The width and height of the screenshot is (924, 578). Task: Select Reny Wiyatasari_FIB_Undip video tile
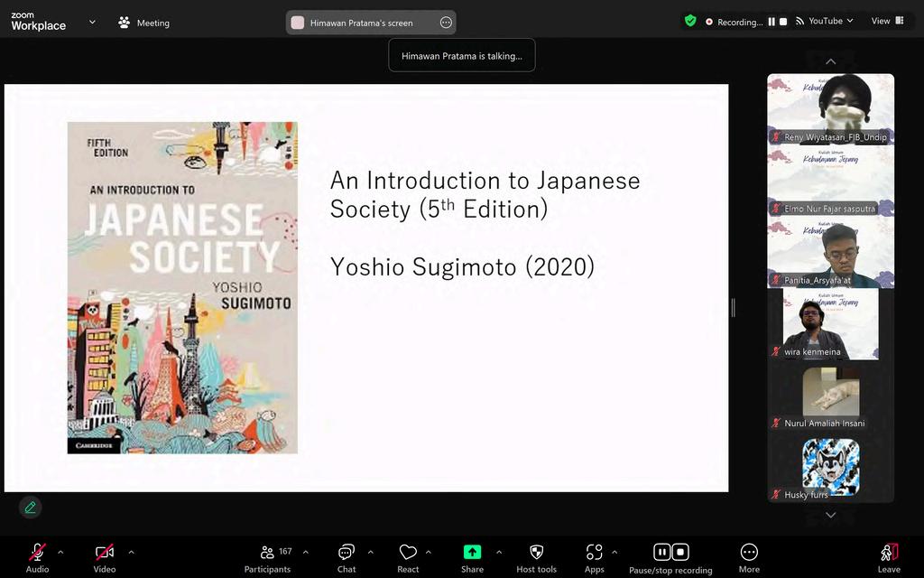pos(831,109)
